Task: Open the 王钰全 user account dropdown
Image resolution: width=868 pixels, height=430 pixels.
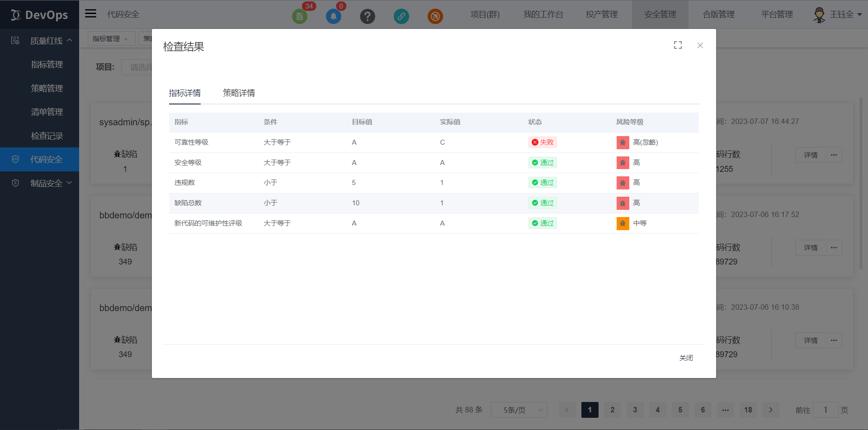Action: 838,14
